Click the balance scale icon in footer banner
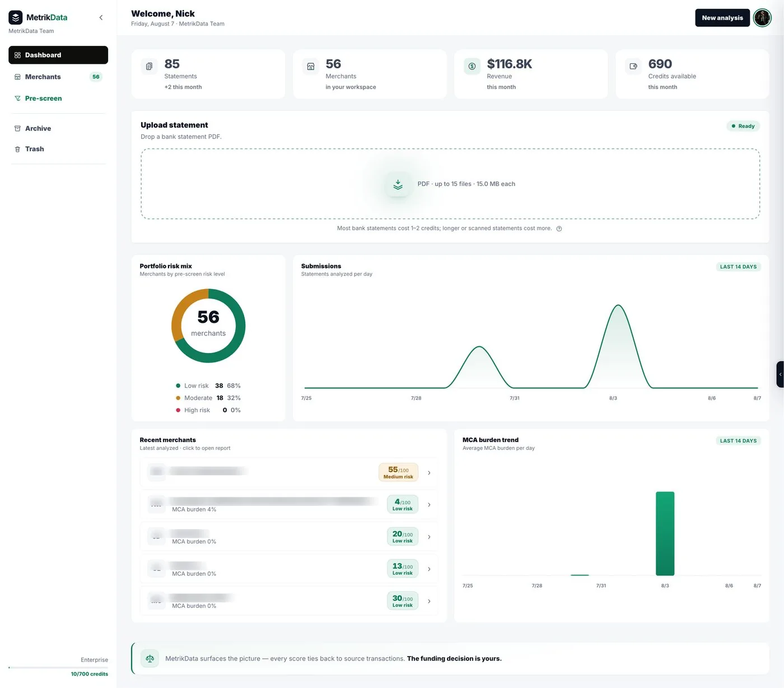 150,659
